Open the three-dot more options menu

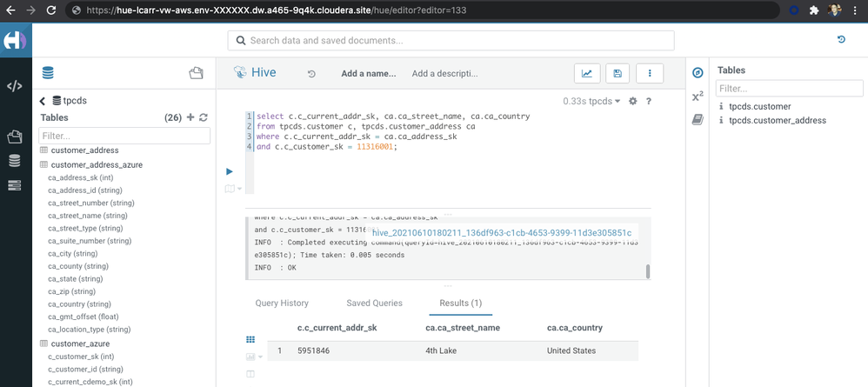click(650, 73)
